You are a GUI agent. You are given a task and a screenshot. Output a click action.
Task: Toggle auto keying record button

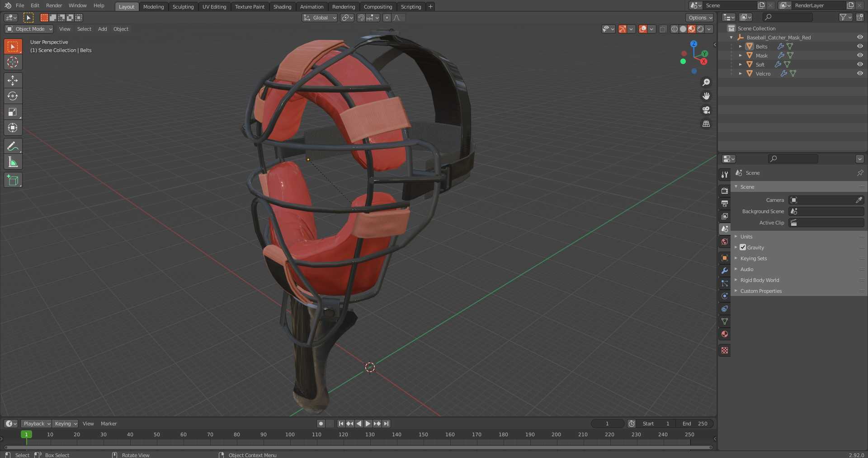[321, 424]
